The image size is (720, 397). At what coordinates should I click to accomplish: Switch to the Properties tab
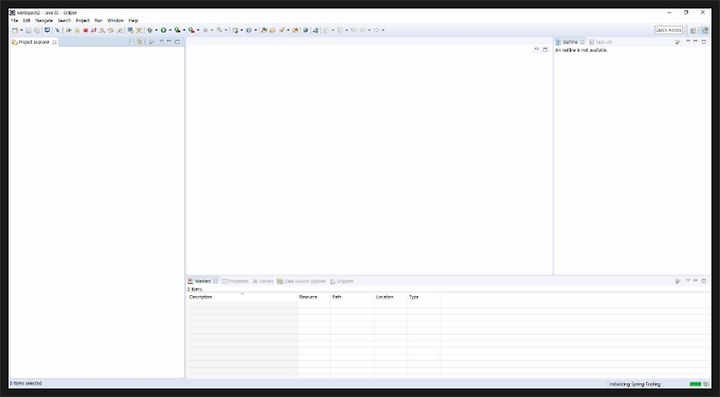(x=235, y=281)
